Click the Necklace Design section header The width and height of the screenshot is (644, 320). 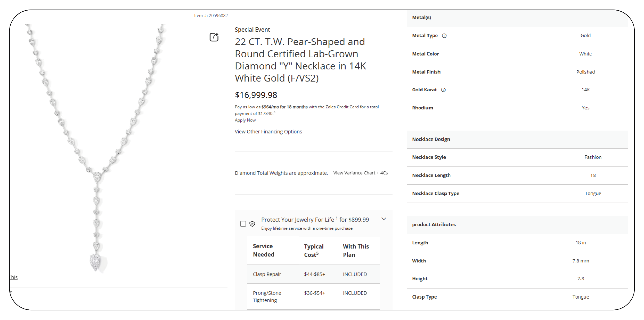click(431, 139)
